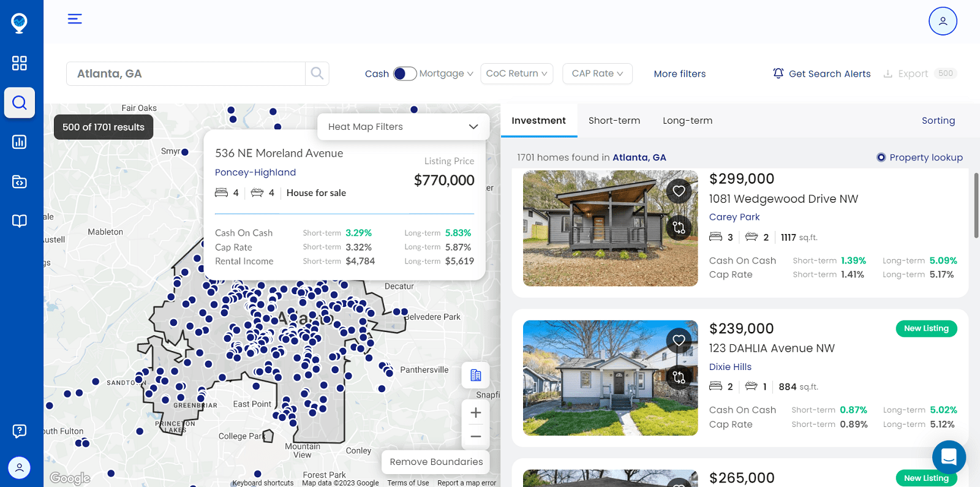Image resolution: width=980 pixels, height=487 pixels.
Task: Click the user profile icon top right
Action: pos(942,21)
